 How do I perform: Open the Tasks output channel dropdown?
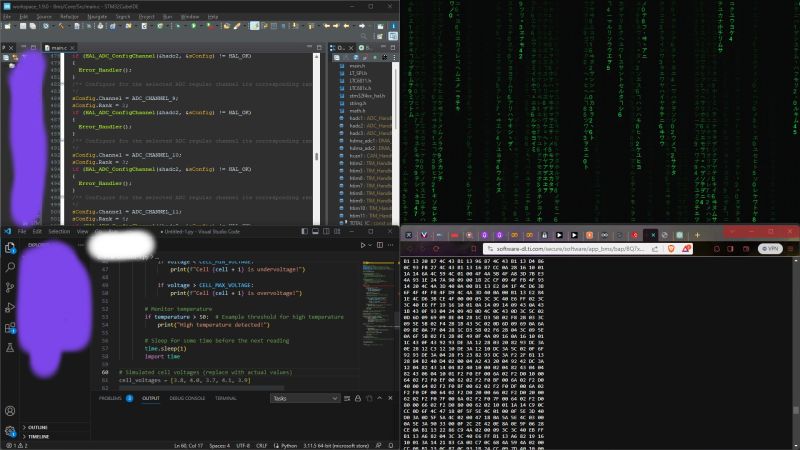pyautogui.click(x=305, y=398)
